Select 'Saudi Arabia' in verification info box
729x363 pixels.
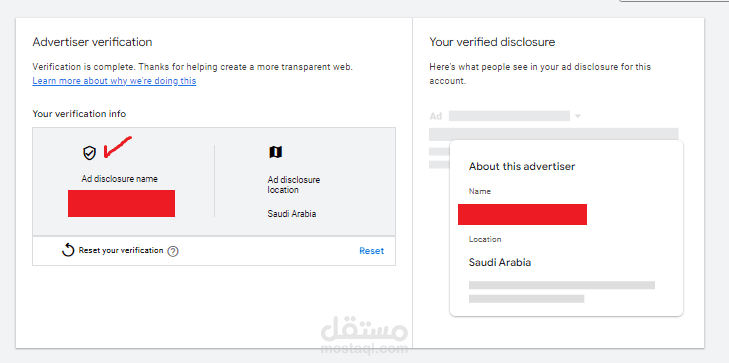292,214
